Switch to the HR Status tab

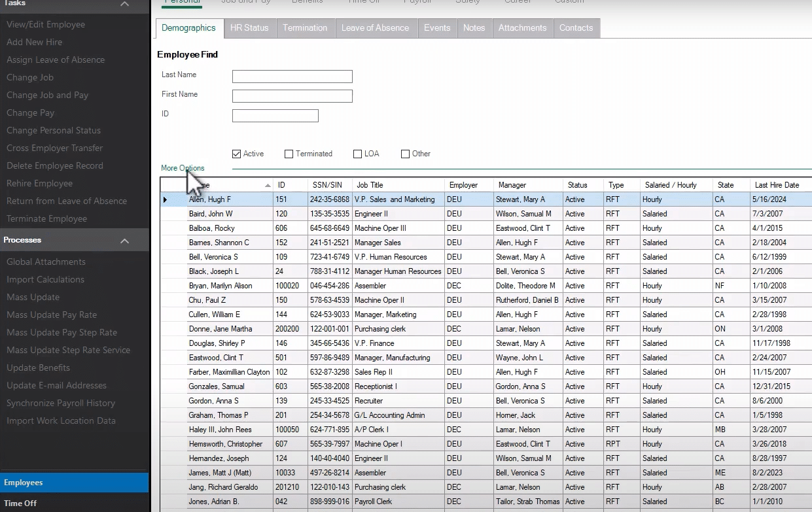(x=250, y=28)
